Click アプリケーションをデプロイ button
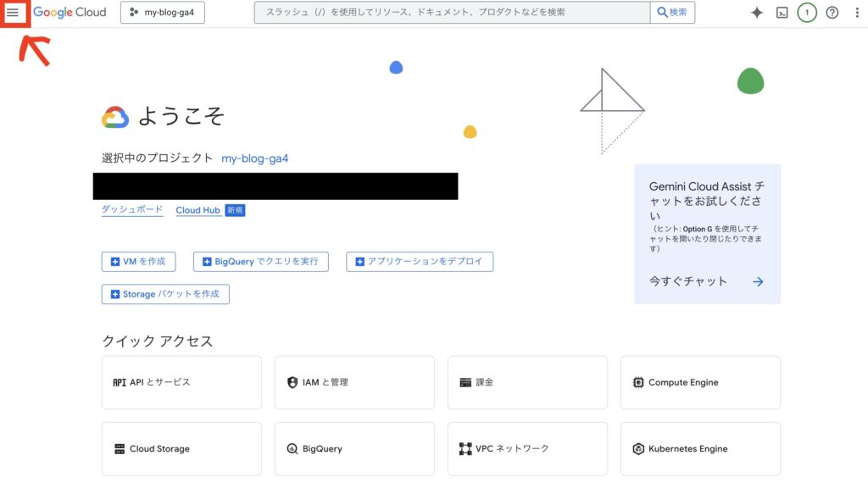 click(x=420, y=262)
